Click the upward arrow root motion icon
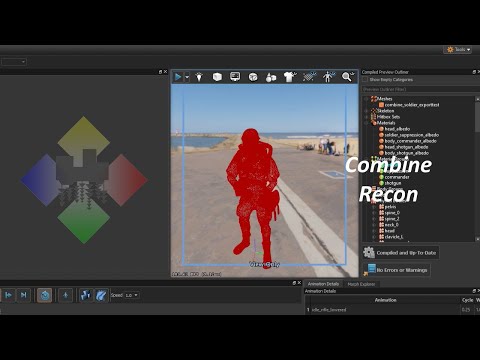The width and height of the screenshot is (480, 360). [65, 295]
